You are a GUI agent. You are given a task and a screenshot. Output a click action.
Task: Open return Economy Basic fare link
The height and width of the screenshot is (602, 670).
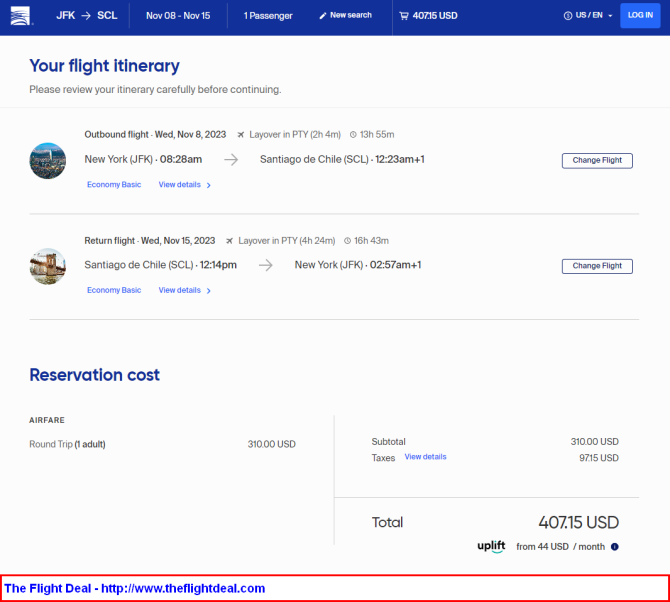click(114, 290)
